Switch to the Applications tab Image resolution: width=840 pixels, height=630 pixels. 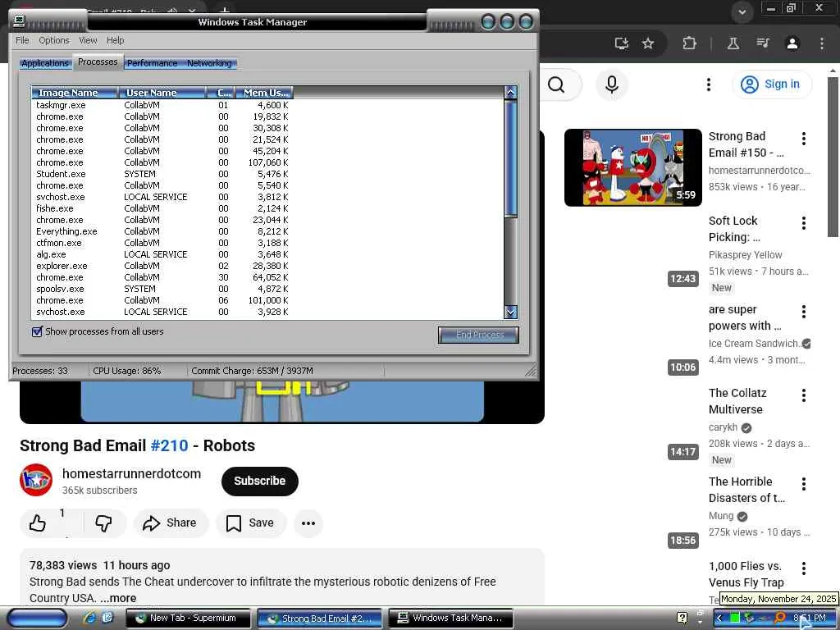(45, 63)
